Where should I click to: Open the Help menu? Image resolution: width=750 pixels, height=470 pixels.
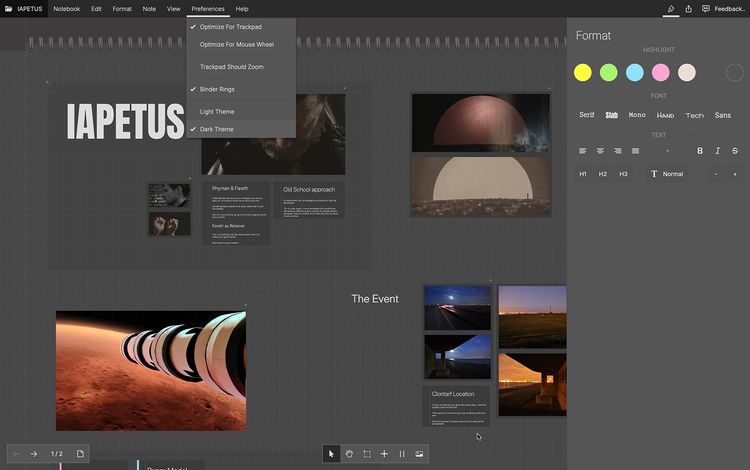coord(242,9)
